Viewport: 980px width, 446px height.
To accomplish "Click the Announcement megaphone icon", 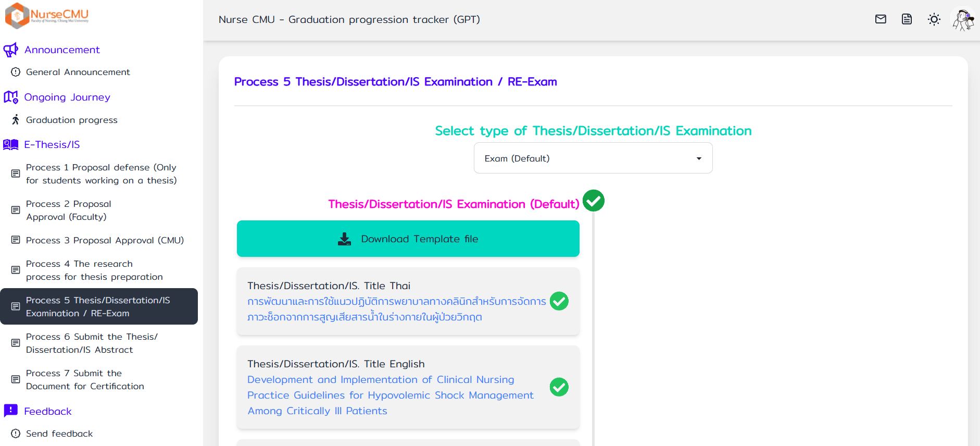I will tap(10, 50).
